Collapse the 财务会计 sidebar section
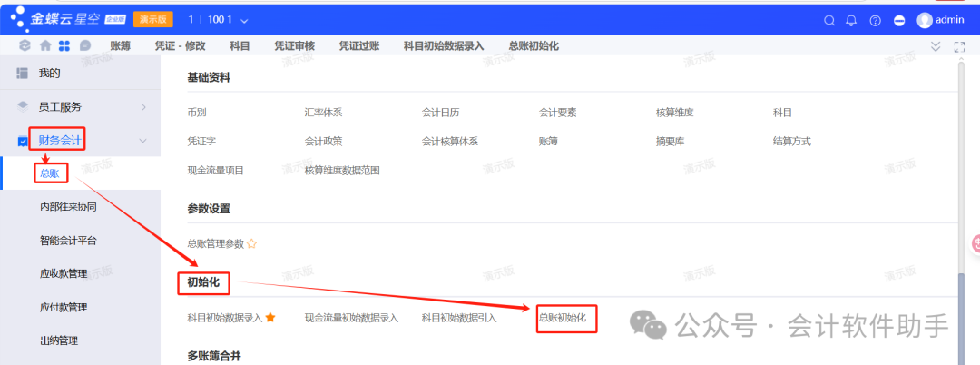This screenshot has height=365, width=980. (x=143, y=140)
